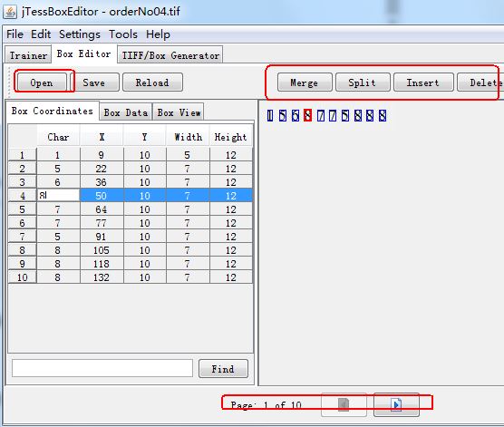Switch to the TIFF/Box Generator tab
Screen dimensions: 504x427
(170, 55)
